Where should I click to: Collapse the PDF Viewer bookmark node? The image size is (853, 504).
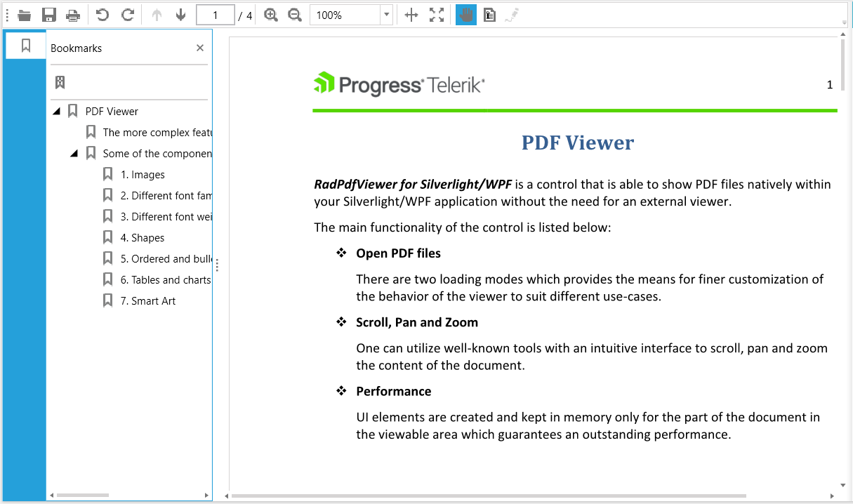tap(57, 110)
